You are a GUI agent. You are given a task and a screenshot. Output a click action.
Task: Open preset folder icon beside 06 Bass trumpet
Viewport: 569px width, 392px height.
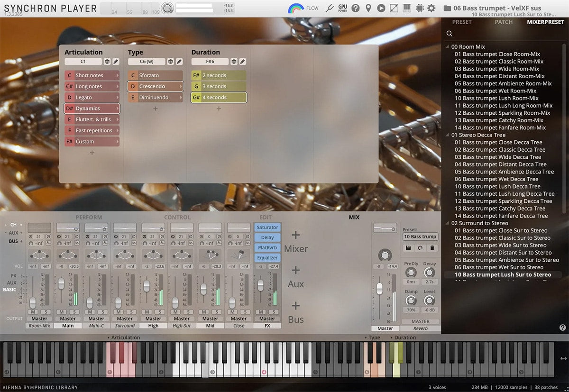[x=447, y=8]
